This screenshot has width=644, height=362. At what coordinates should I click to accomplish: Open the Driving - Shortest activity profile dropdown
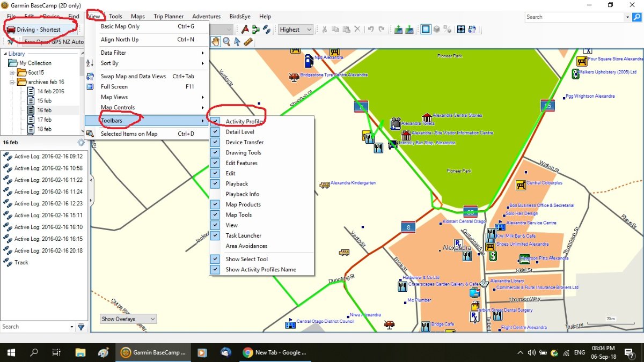42,29
